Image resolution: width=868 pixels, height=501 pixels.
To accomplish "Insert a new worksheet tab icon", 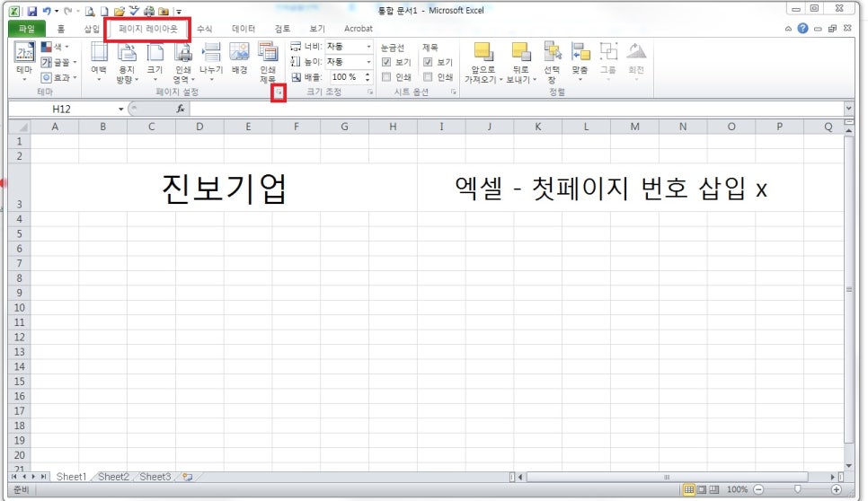I will pos(188,477).
